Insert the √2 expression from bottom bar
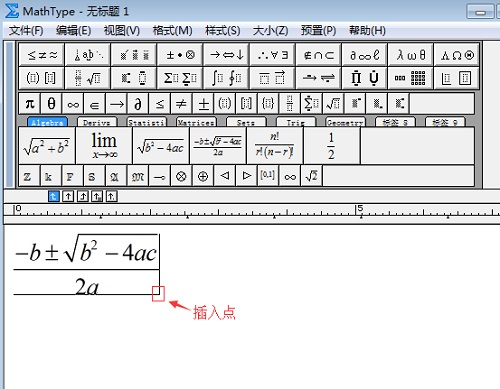Image resolution: width=500 pixels, height=389 pixels. coord(311,176)
